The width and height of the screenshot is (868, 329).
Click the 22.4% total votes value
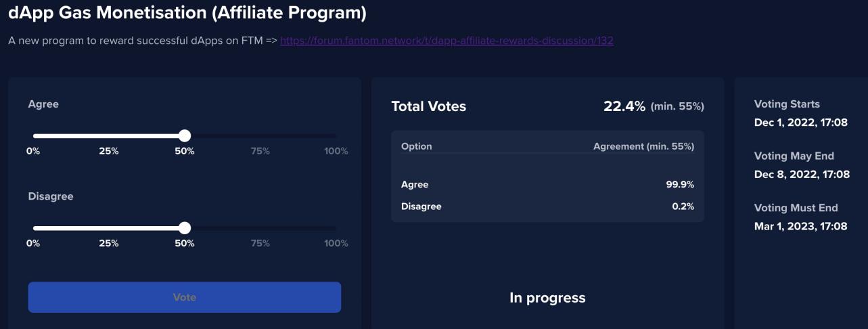click(624, 106)
